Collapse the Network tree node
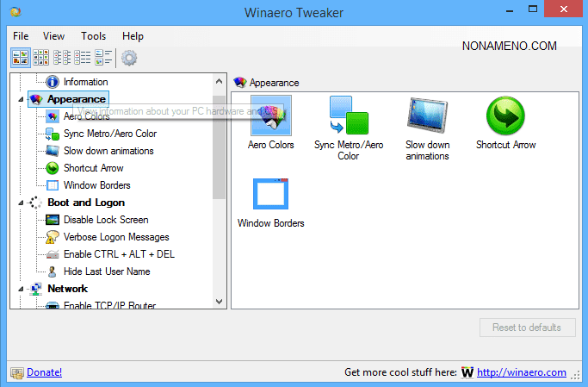The height and width of the screenshot is (387, 588). (x=20, y=290)
